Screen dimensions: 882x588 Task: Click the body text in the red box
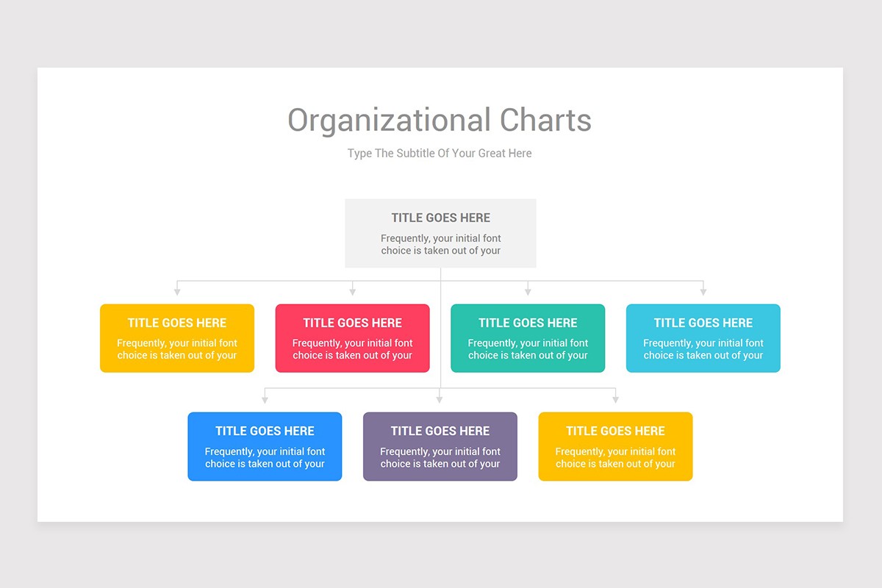(x=352, y=349)
